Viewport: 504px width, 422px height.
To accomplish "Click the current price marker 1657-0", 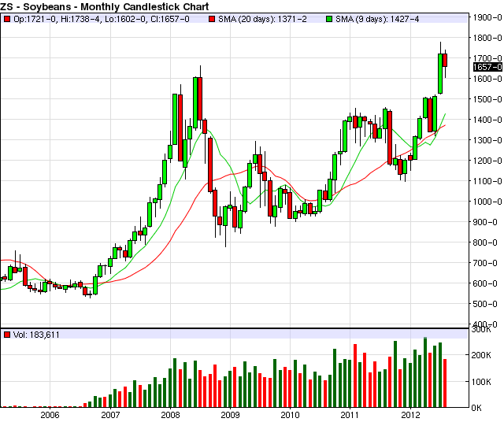I will 487,67.
